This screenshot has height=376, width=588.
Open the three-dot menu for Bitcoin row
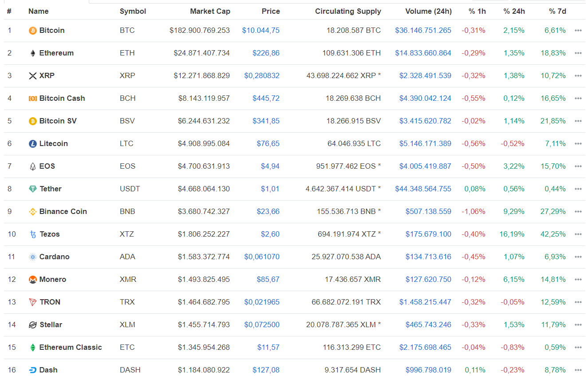(x=578, y=31)
